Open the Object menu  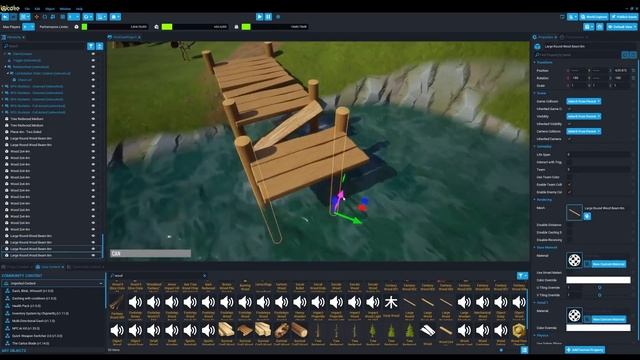click(x=50, y=9)
